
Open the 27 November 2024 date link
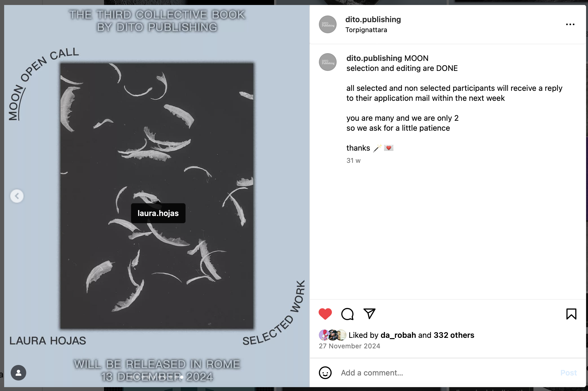pos(349,346)
